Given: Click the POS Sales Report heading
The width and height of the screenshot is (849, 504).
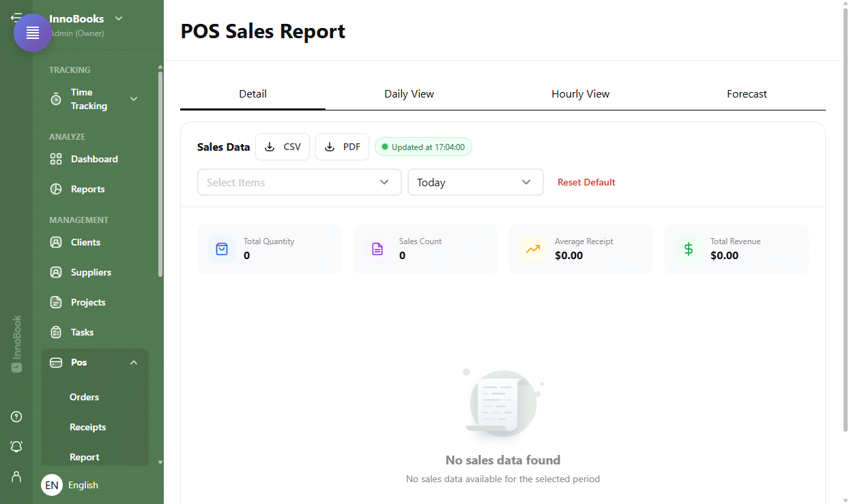Looking at the screenshot, I should pos(263,31).
